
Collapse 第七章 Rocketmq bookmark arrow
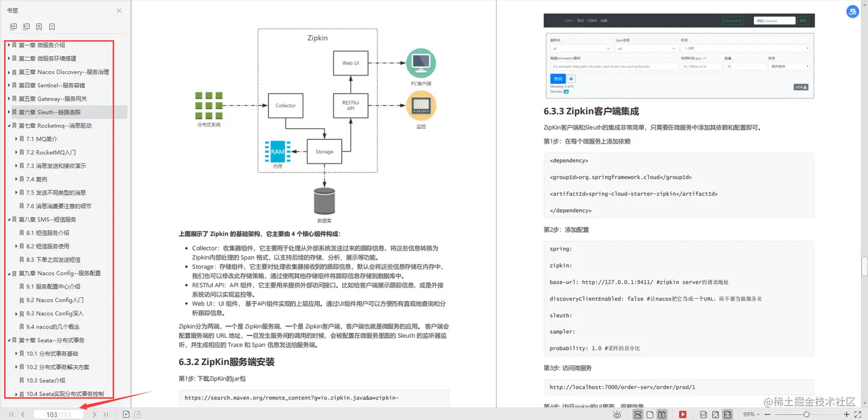pos(9,125)
